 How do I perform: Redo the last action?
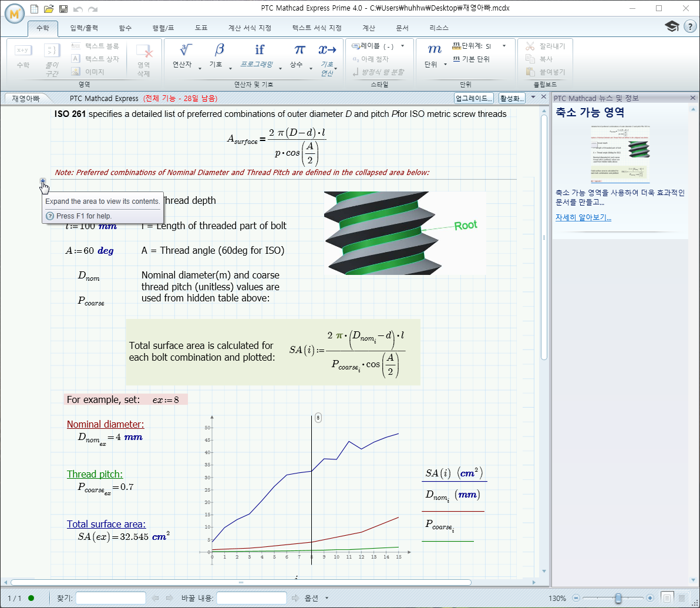[93, 9]
